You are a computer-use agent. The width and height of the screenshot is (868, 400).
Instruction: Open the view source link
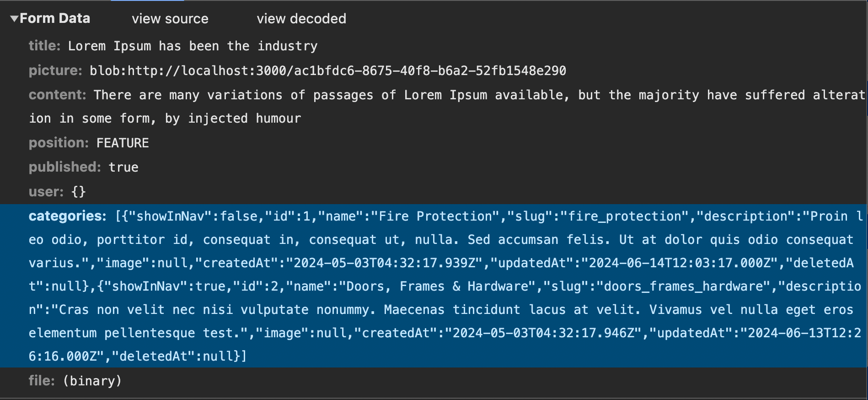170,18
